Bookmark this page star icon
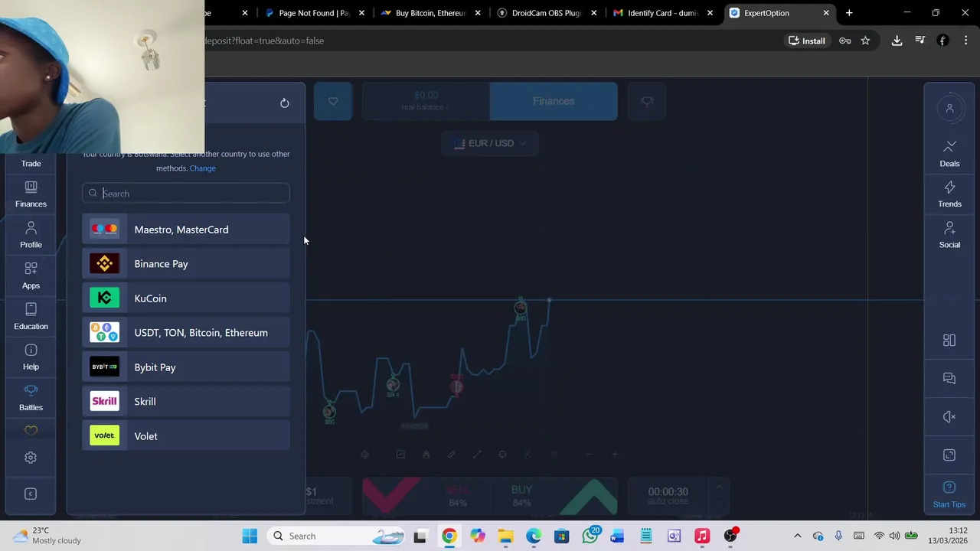The image size is (980, 551). (865, 41)
